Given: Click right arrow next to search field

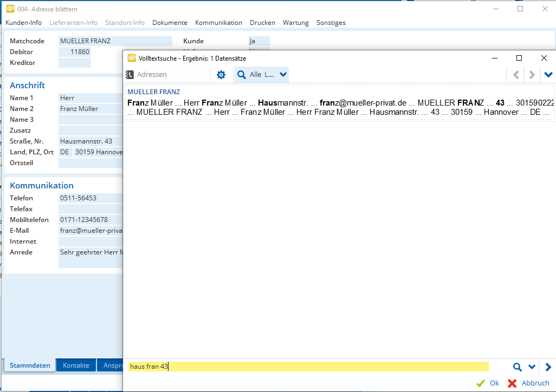Looking at the screenshot, I should (x=548, y=367).
